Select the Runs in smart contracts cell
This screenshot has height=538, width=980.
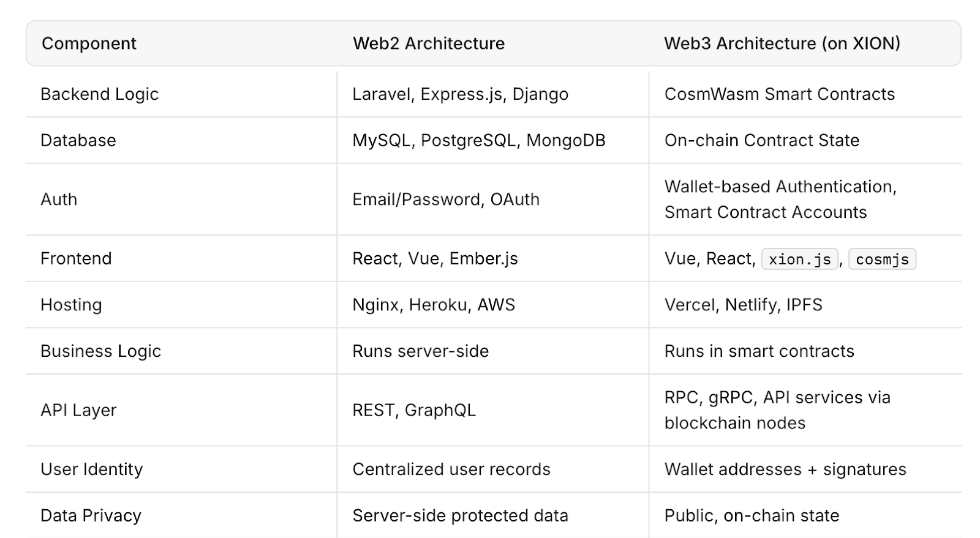pos(759,351)
